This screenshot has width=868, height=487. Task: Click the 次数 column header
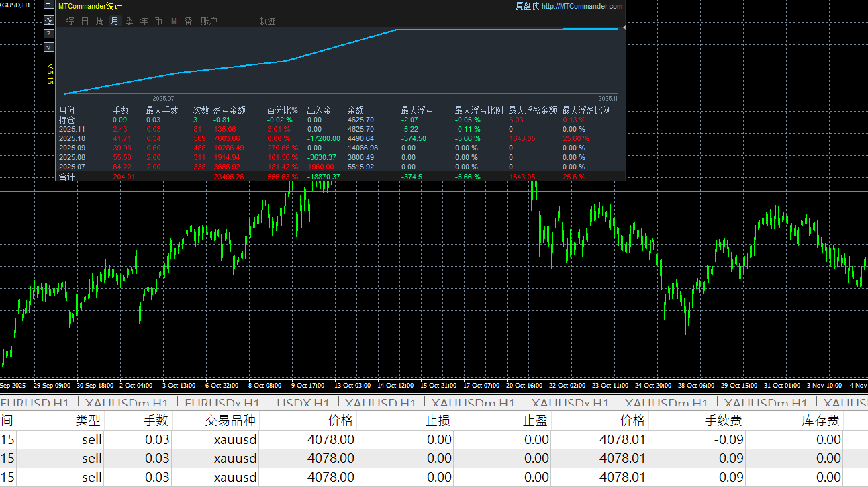(201, 111)
